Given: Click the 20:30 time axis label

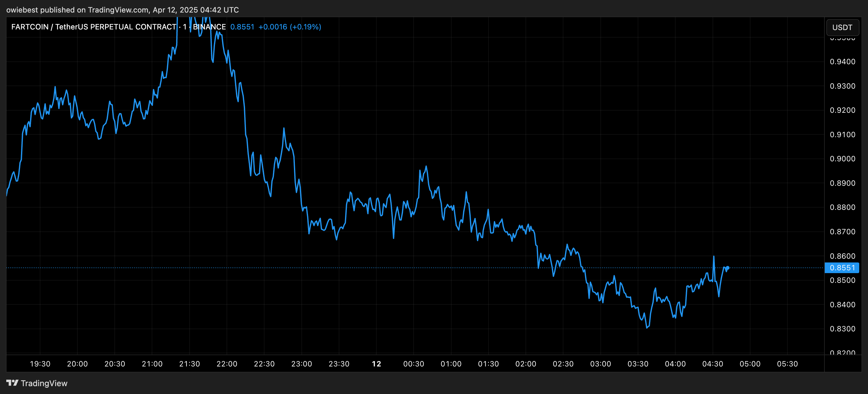Looking at the screenshot, I should pyautogui.click(x=115, y=364).
